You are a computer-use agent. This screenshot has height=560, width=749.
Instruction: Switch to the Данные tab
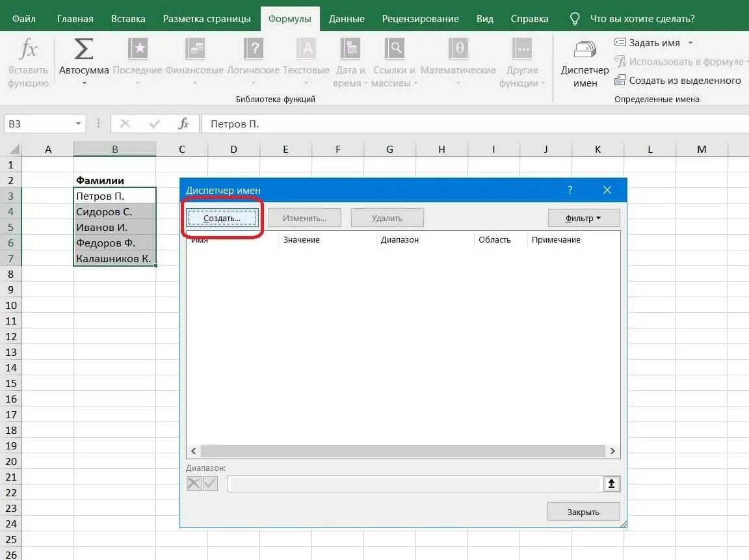347,19
